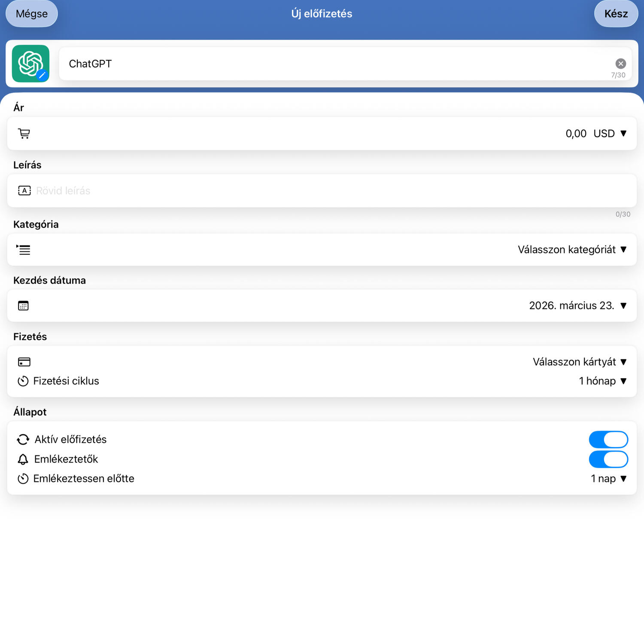The height and width of the screenshot is (644, 644).
Task: Expand the Válasszon kategóriát dropdown
Action: [x=572, y=250]
